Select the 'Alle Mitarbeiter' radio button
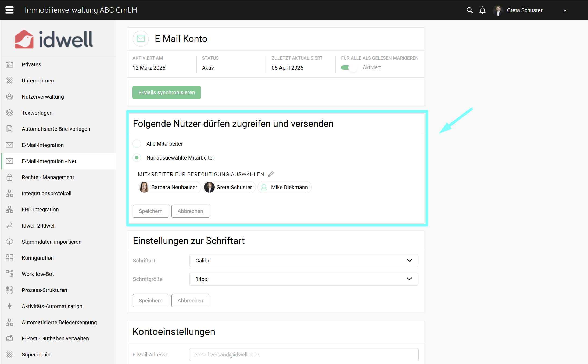This screenshot has height=364, width=588. click(137, 144)
